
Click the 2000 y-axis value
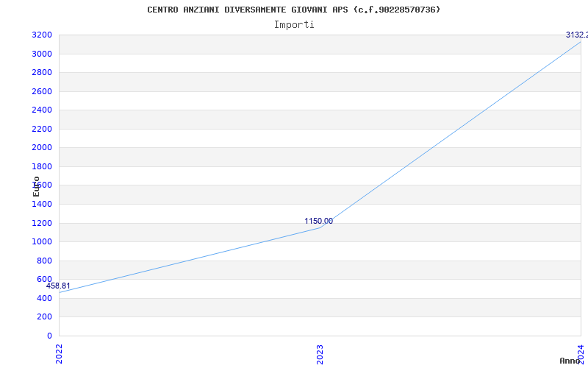point(42,148)
